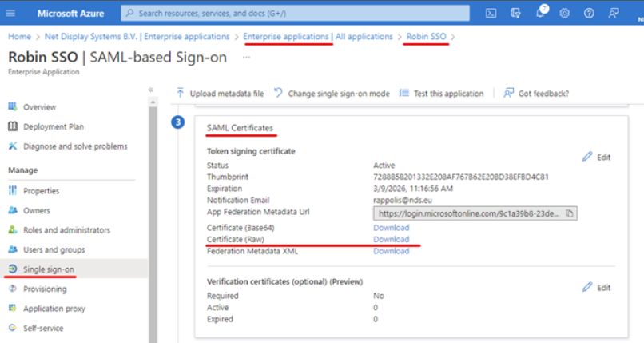The height and width of the screenshot is (343, 644).
Task: Click the sidebar scroll up arrow
Action: tap(153, 102)
